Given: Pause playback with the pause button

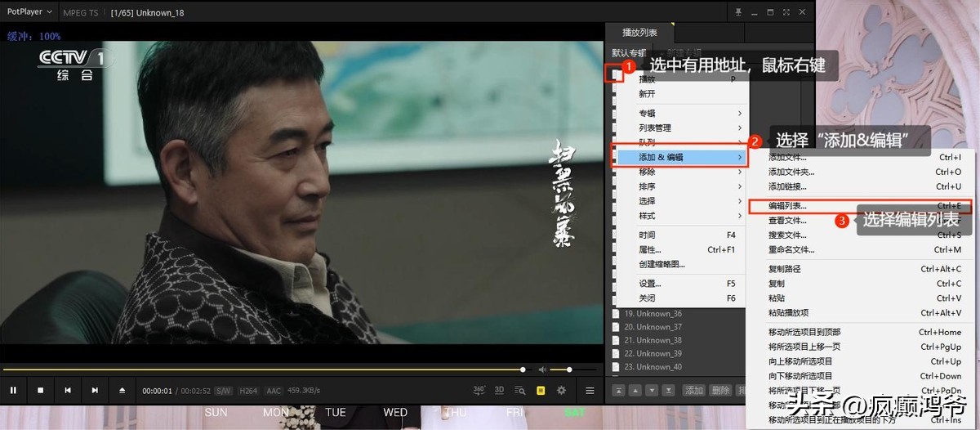Looking at the screenshot, I should coord(13,391).
